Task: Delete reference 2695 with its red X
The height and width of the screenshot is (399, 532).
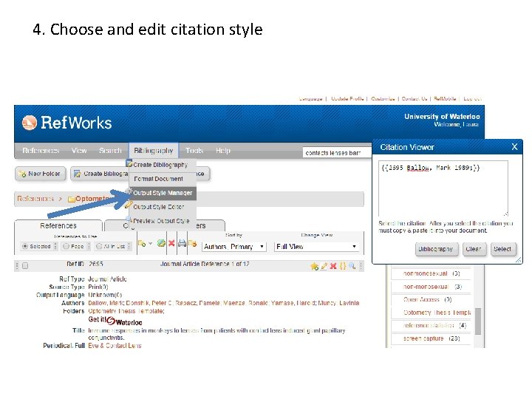Action: coord(333,266)
